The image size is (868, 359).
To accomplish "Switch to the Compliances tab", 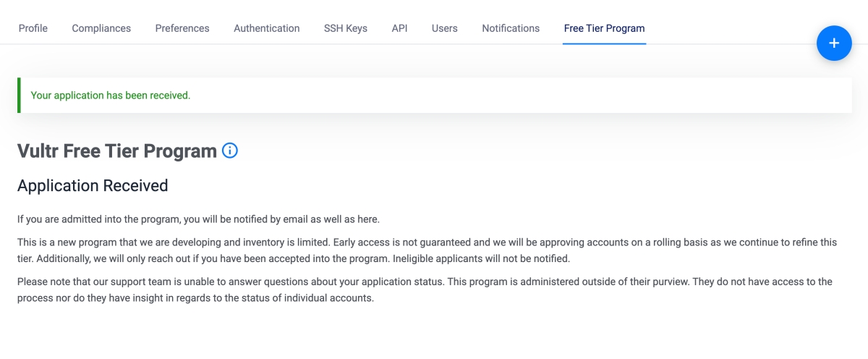I will [101, 28].
